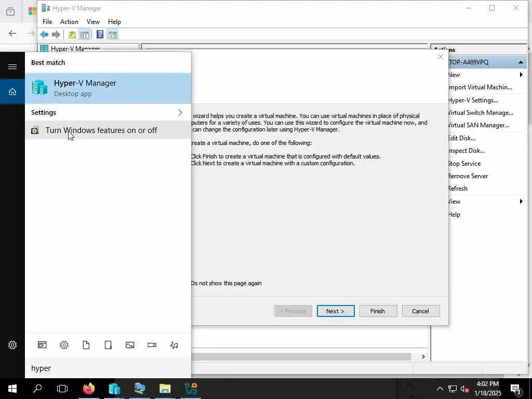
Task: Click the gray Forward arrow in Hyper-V toolbar
Action: (x=56, y=34)
